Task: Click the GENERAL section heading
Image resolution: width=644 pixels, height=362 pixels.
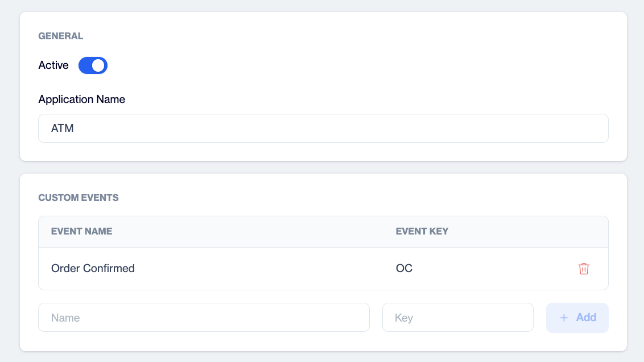Action: 60,36
